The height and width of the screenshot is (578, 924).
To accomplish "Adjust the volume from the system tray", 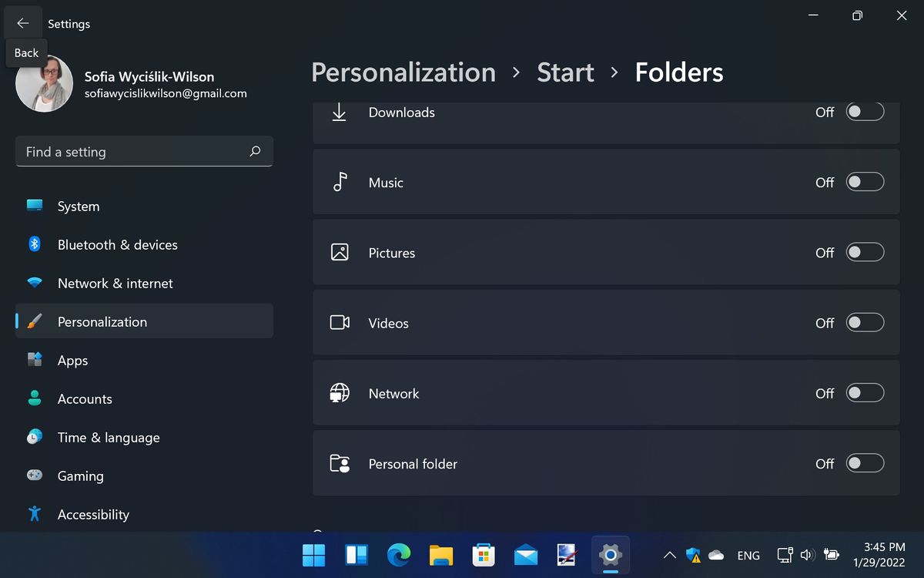I will pos(807,554).
